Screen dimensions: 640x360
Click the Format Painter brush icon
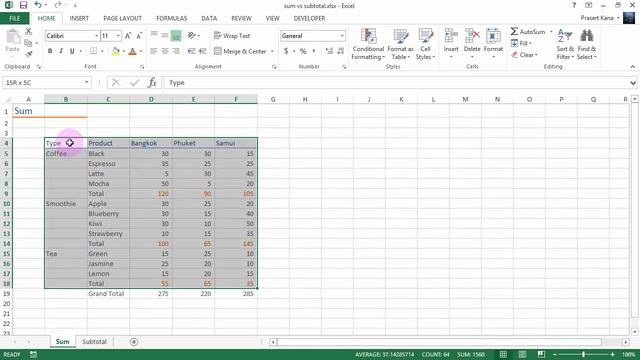click(x=28, y=53)
